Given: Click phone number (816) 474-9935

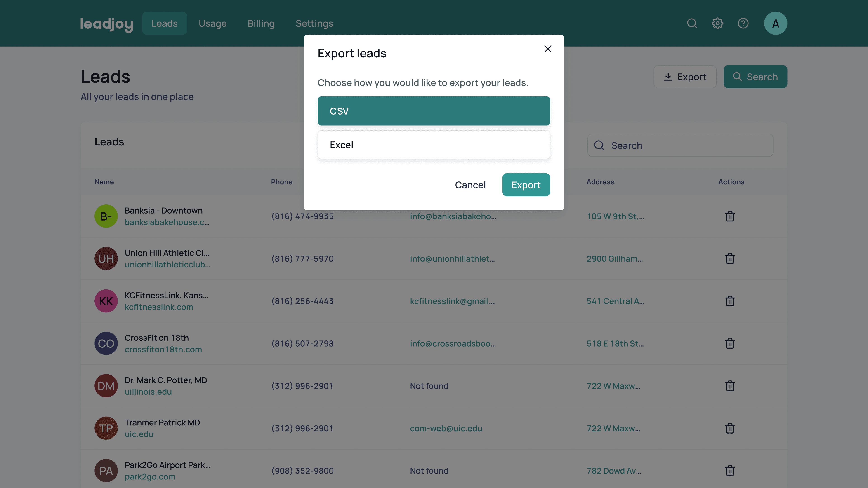Looking at the screenshot, I should (302, 216).
